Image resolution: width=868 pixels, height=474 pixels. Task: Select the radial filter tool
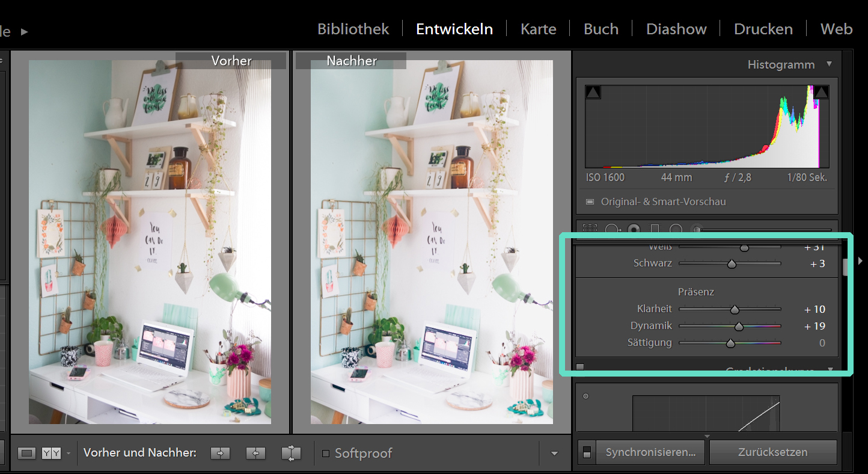click(x=676, y=229)
